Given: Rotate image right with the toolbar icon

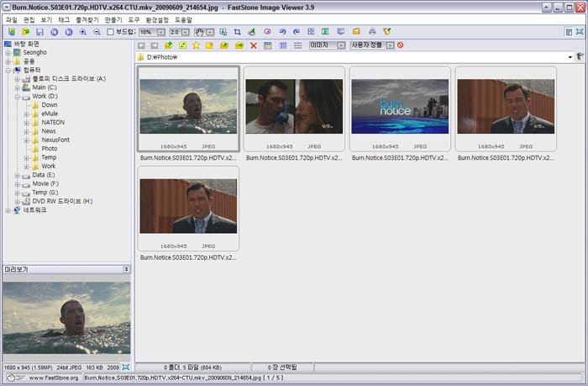Looking at the screenshot, I should pyautogui.click(x=297, y=32).
